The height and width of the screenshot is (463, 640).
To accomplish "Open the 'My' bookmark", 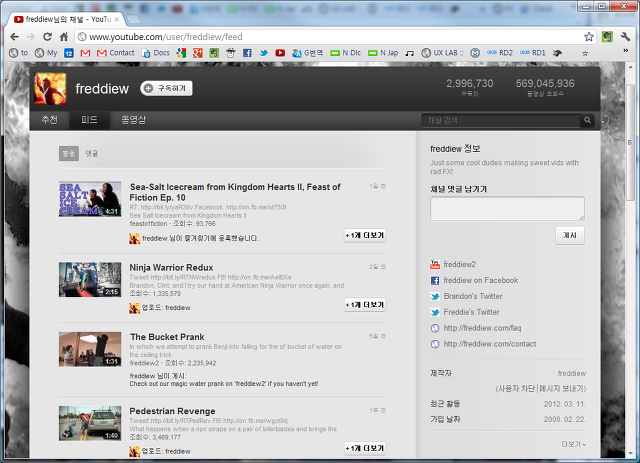I will tap(46, 53).
